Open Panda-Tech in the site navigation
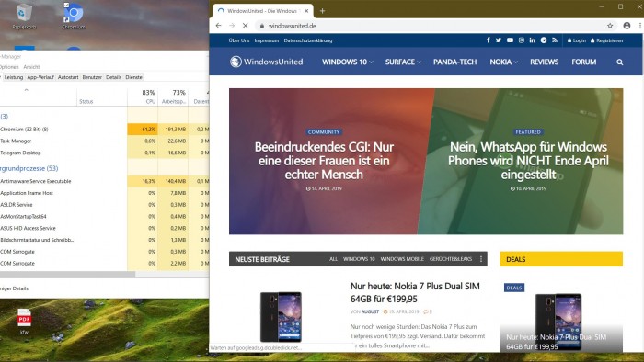Viewport: 644px width, 362px height. pyautogui.click(x=454, y=62)
